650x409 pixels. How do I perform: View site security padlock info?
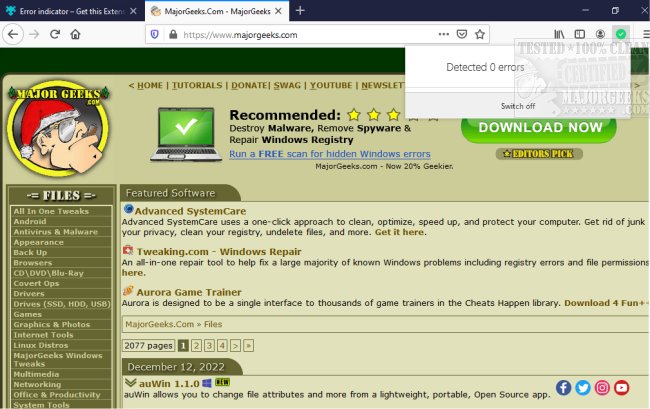point(173,34)
